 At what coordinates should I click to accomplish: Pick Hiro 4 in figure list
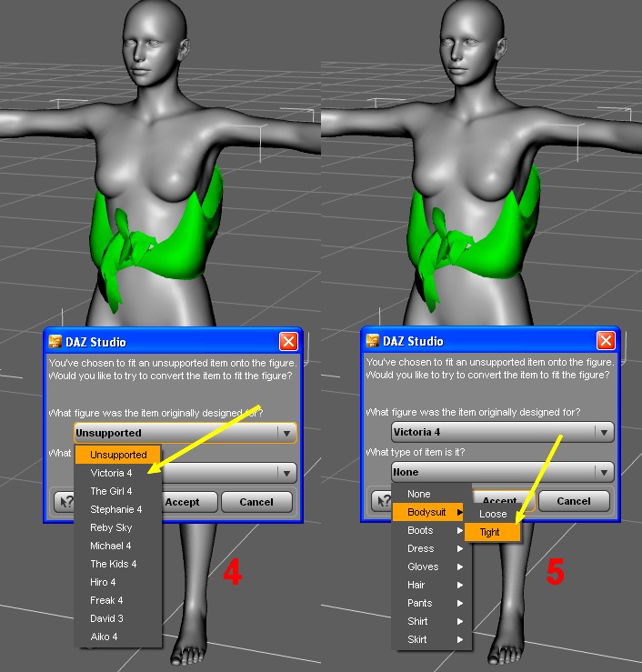(x=118, y=582)
